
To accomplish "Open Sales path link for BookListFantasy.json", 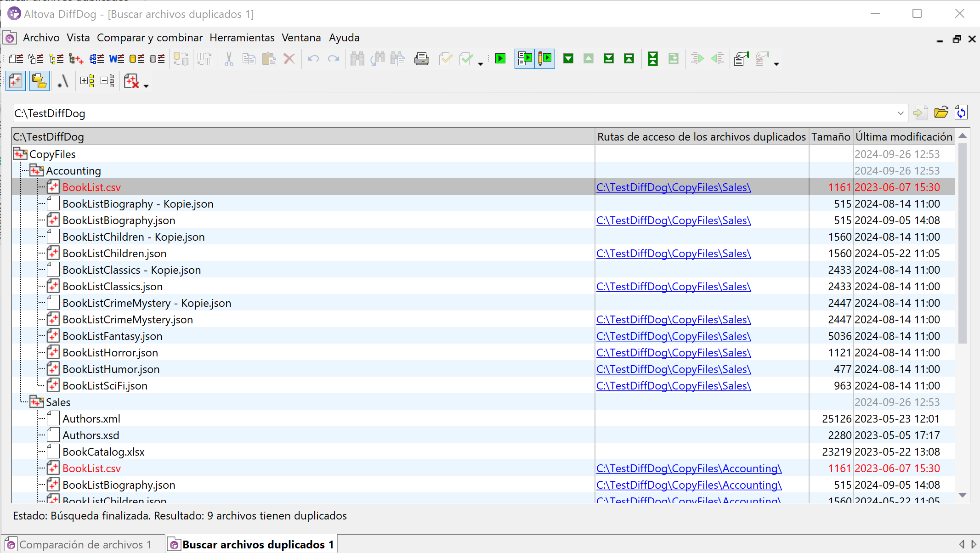I will pos(674,336).
